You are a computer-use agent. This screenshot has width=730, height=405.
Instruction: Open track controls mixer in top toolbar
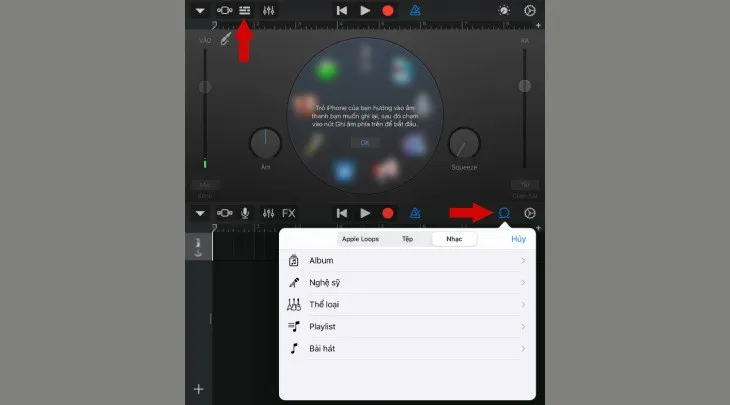coord(268,10)
